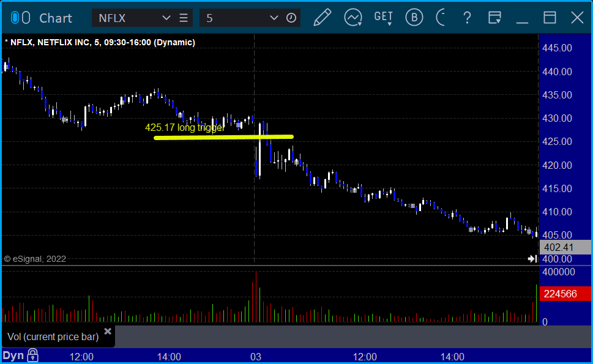Click the NFLX, NETFLIX INC chart title text

(100, 42)
